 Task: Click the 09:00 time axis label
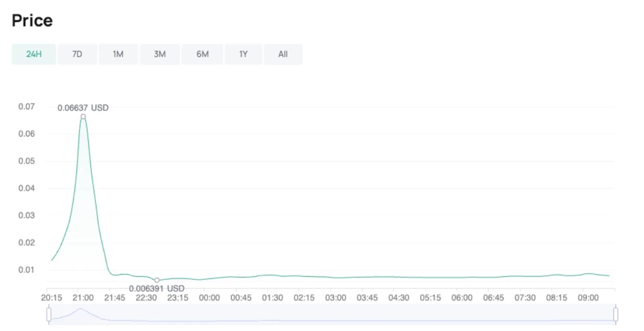[588, 298]
